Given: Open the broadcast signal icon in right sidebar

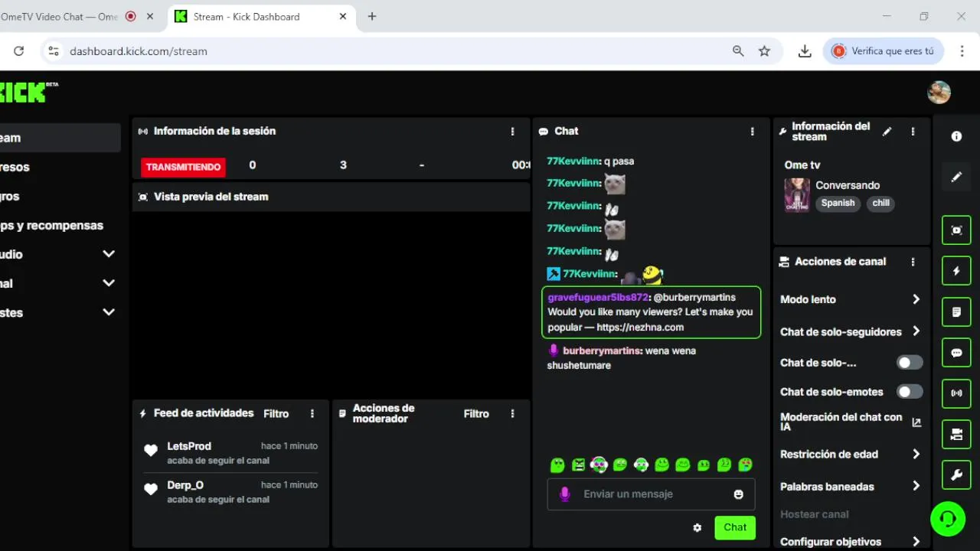Looking at the screenshot, I should (x=956, y=393).
